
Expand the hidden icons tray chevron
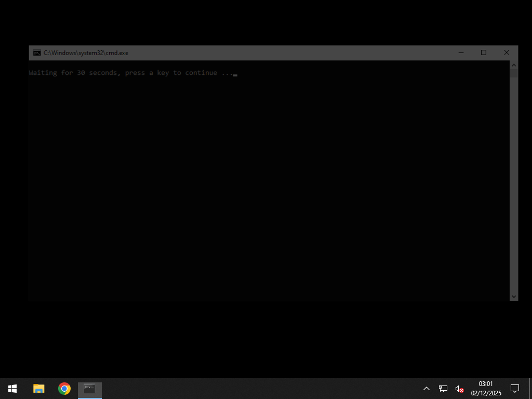(x=426, y=388)
